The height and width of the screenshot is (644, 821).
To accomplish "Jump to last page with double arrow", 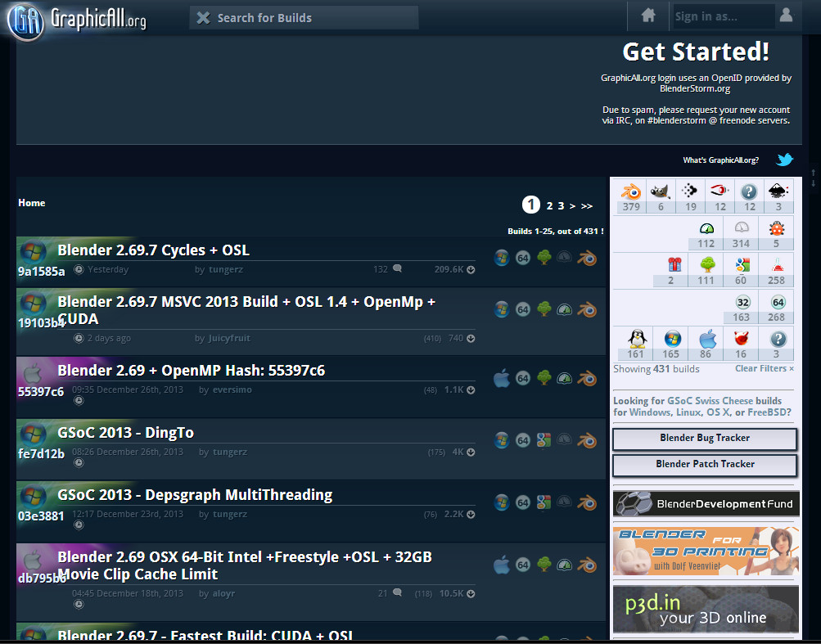I will (586, 206).
